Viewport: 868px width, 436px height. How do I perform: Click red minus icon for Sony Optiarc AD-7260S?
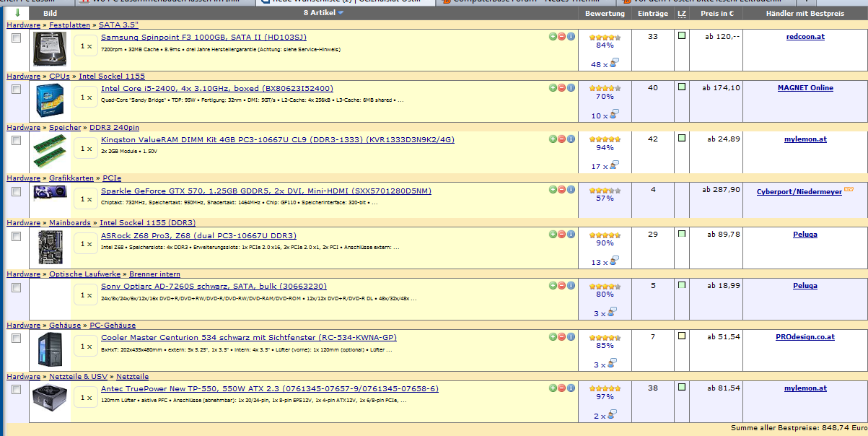[561, 285]
